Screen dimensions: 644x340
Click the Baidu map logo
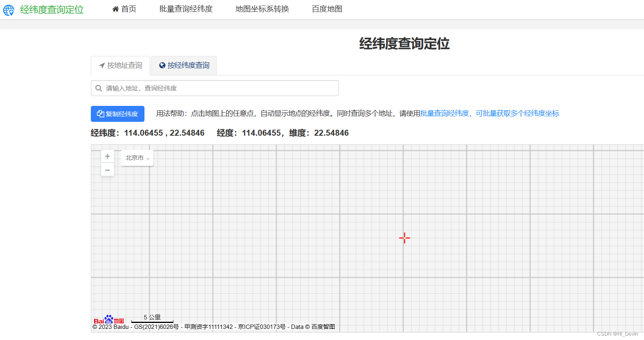[x=109, y=319]
